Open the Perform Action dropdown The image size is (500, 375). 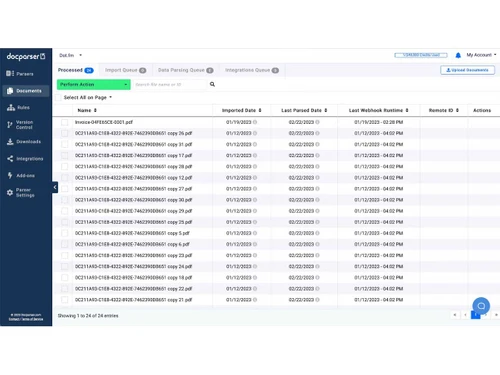[x=94, y=85]
